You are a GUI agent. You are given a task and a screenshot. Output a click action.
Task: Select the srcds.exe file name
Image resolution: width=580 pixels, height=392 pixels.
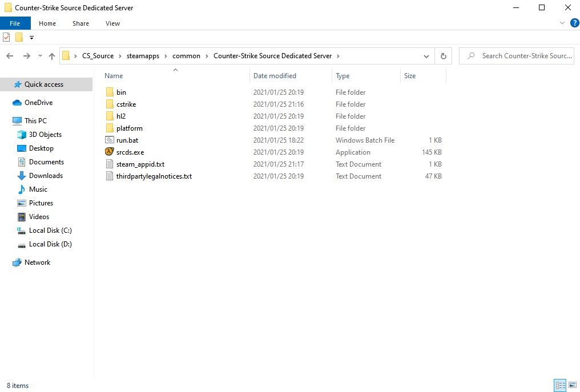[130, 152]
